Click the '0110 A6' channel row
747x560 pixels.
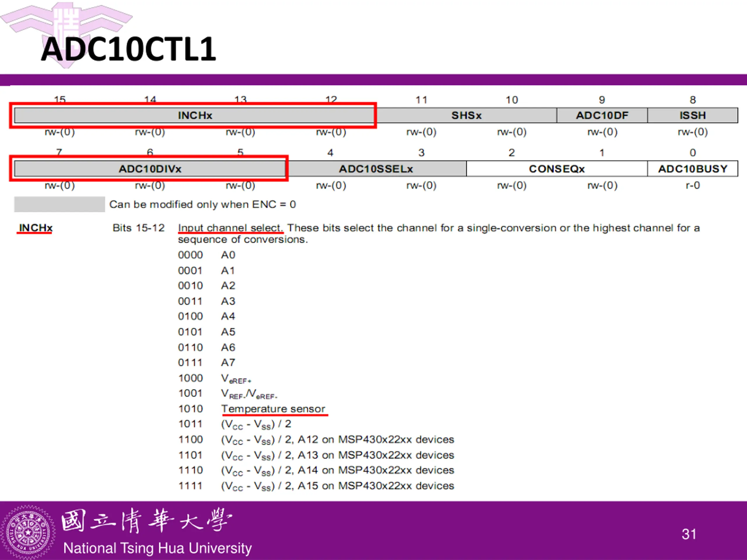(x=206, y=347)
